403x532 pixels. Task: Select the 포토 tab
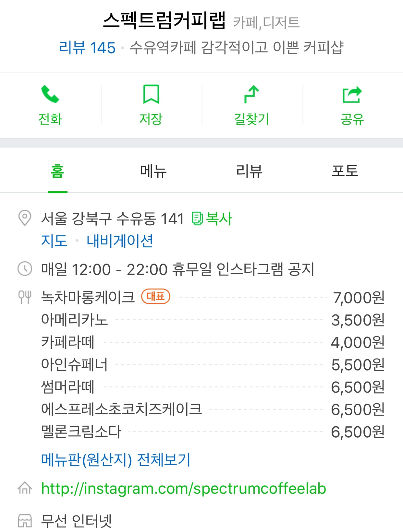[x=345, y=171]
